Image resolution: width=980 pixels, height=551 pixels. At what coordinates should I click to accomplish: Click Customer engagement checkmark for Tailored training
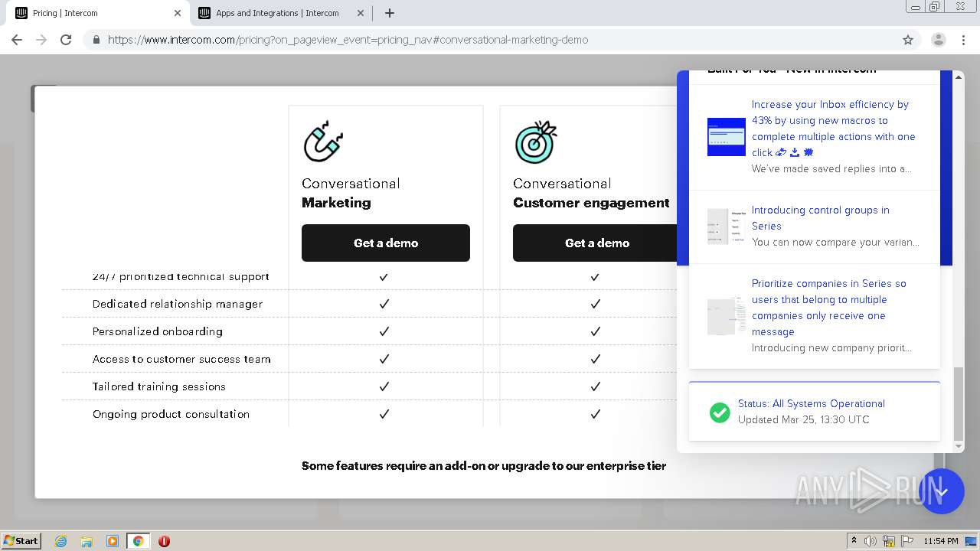[596, 386]
